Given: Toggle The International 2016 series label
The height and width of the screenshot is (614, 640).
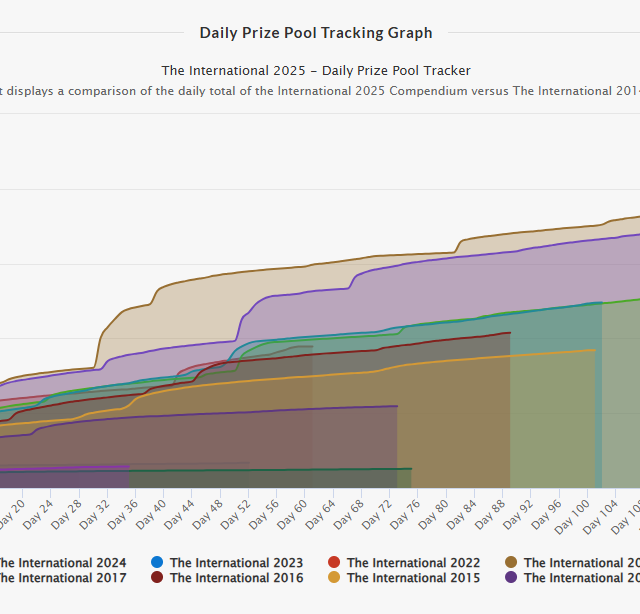Looking at the screenshot, I should [x=236, y=578].
